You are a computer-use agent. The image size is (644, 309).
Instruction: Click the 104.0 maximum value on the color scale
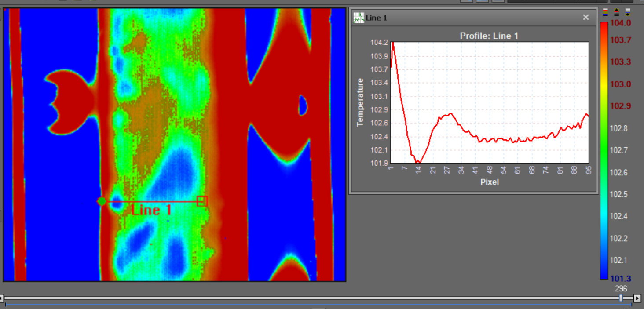tap(620, 23)
